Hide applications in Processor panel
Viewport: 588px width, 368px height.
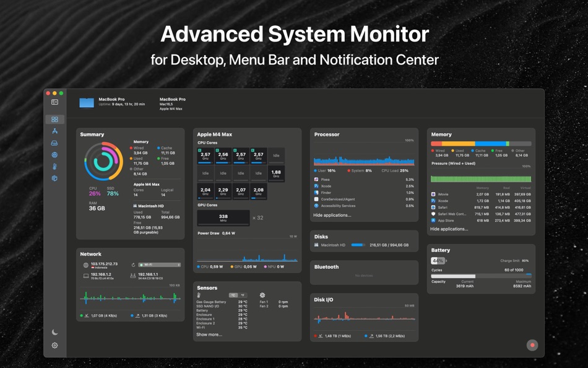[x=332, y=215]
